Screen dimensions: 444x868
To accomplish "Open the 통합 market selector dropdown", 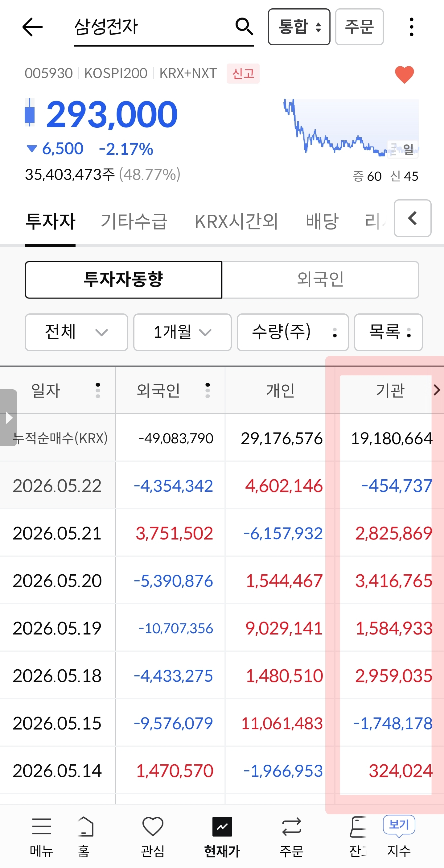I will (299, 27).
